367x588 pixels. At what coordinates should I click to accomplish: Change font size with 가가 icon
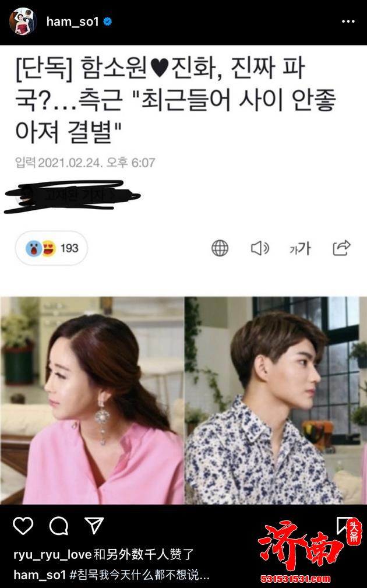pyautogui.click(x=300, y=248)
